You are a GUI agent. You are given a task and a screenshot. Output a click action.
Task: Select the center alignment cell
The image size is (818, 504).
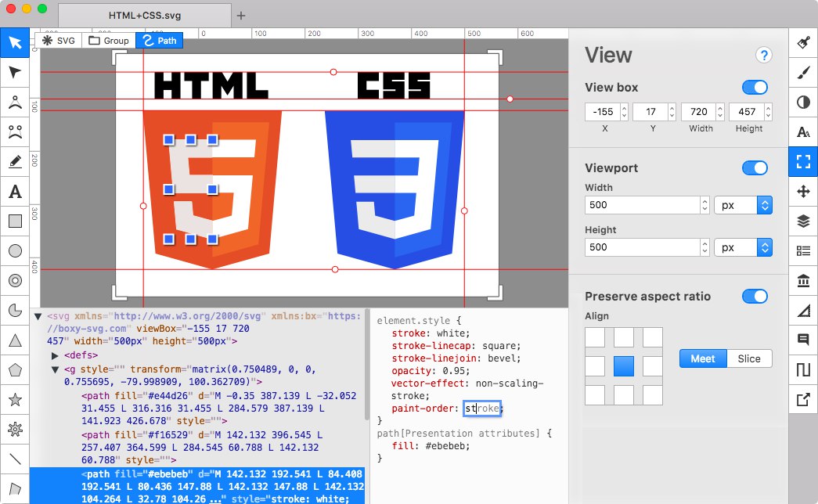coord(623,366)
